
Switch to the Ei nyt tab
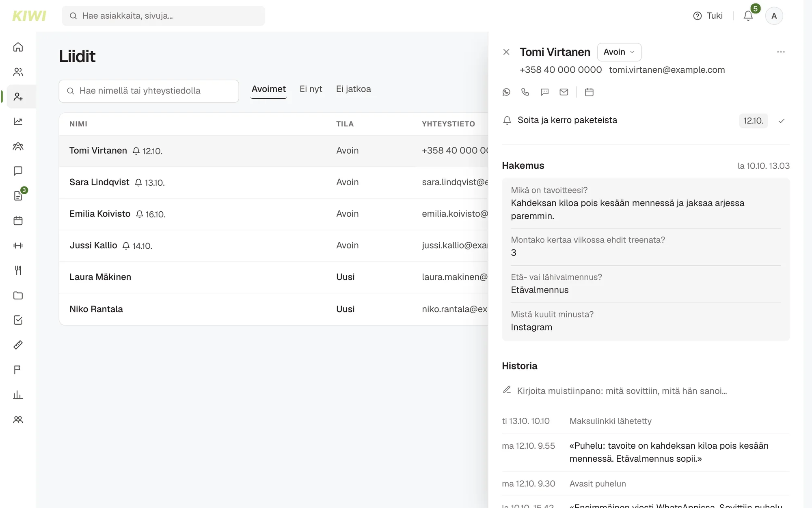click(x=311, y=89)
